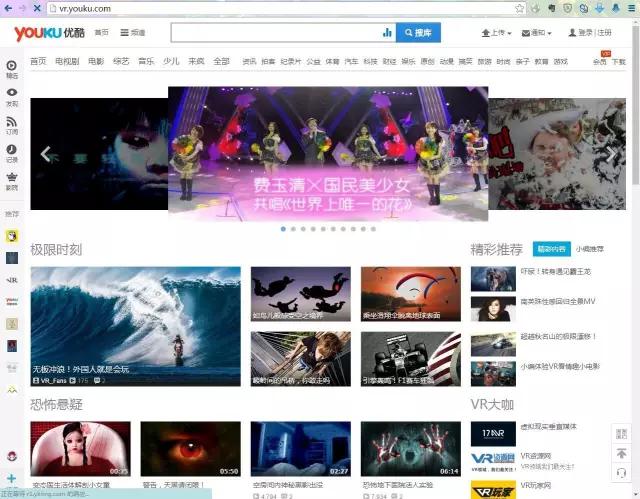Viewport: 640px width, 499px height.
Task: Expand the 上传 upload dropdown
Action: coord(496,33)
